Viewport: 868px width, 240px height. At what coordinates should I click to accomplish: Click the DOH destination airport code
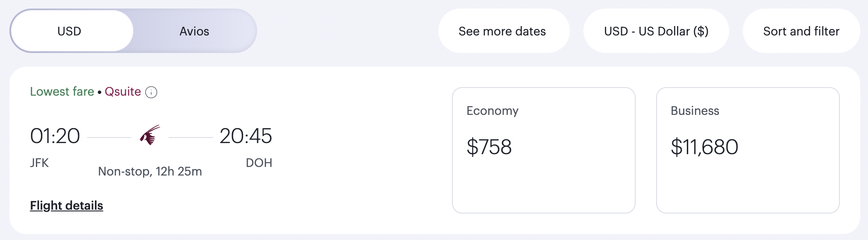pos(259,163)
